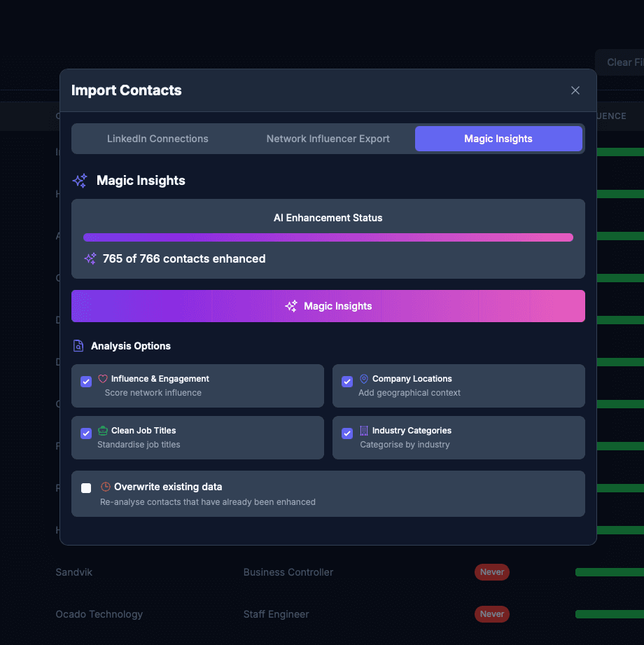Uncheck the Company Locations checkbox
This screenshot has height=645, width=644.
pos(347,382)
